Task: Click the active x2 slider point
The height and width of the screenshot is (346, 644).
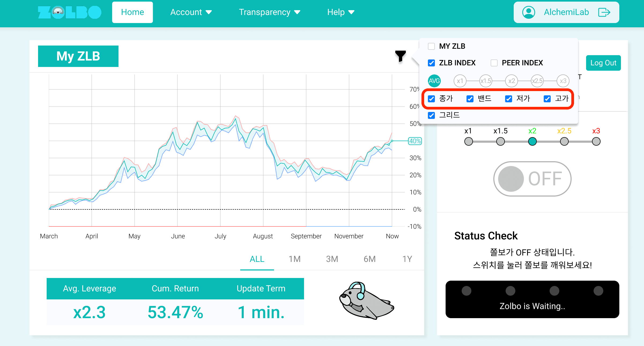Action: 532,141
